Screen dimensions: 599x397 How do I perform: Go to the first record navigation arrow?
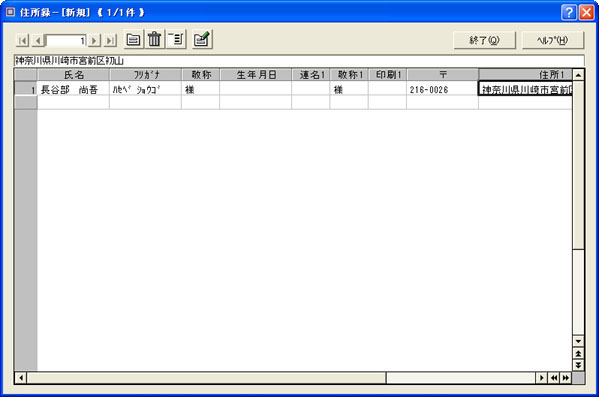click(22, 40)
